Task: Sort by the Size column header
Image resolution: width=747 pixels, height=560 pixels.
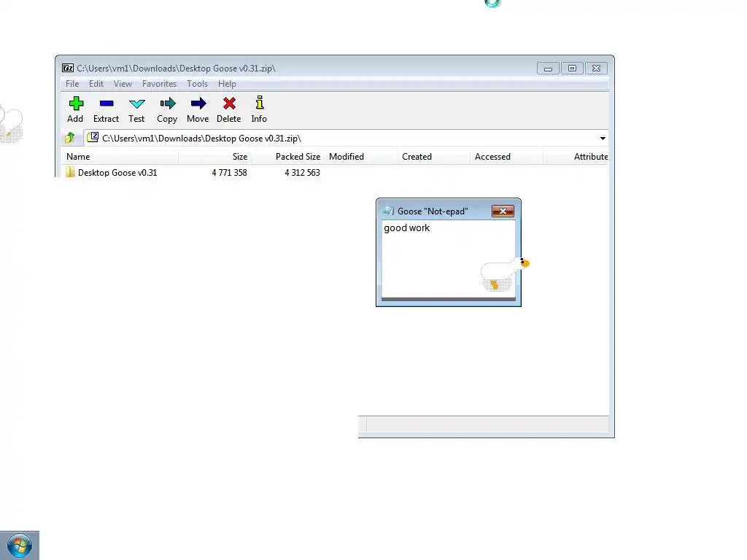Action: 215,157
